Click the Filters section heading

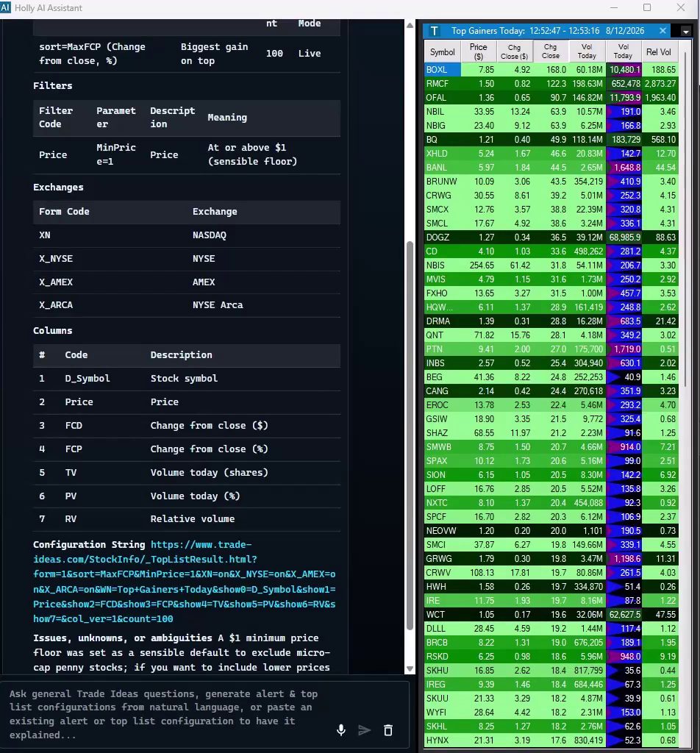(53, 86)
